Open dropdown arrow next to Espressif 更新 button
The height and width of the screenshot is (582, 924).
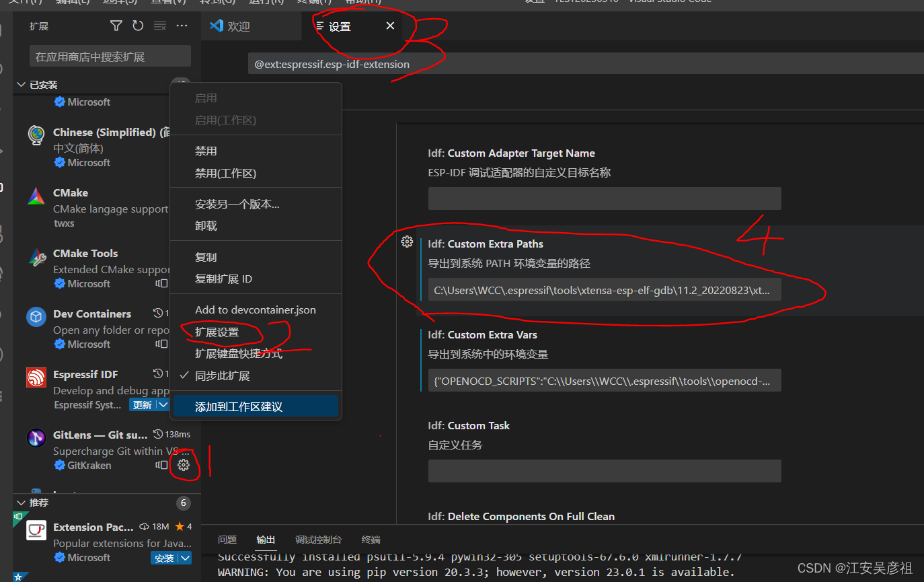pyautogui.click(x=163, y=405)
